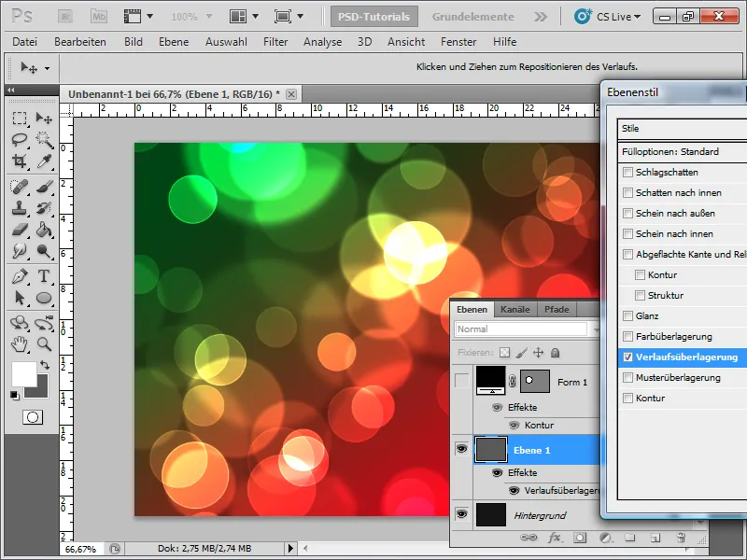Open the Datei menu

pyautogui.click(x=25, y=42)
